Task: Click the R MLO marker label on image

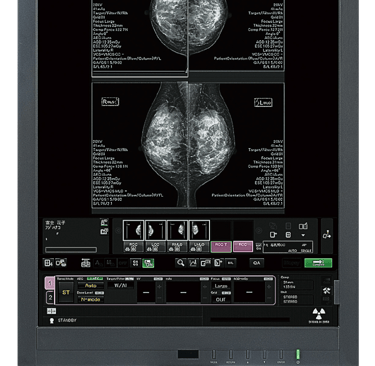Action: coord(110,102)
